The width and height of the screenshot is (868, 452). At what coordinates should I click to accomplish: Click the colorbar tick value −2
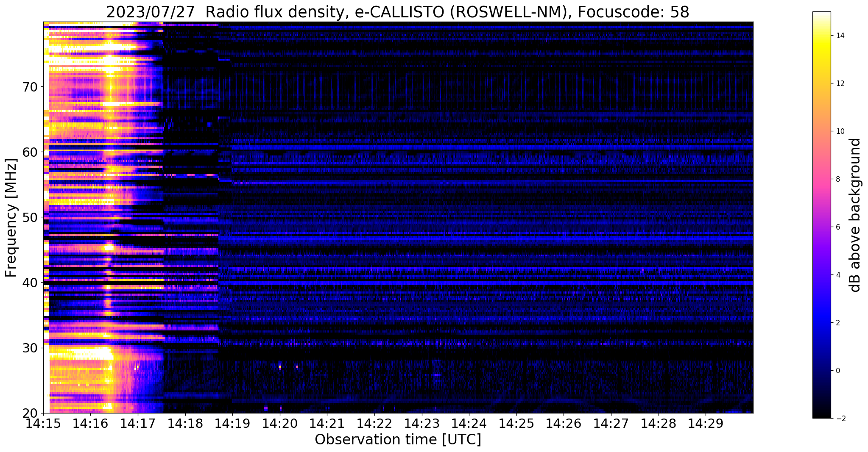coord(840,419)
